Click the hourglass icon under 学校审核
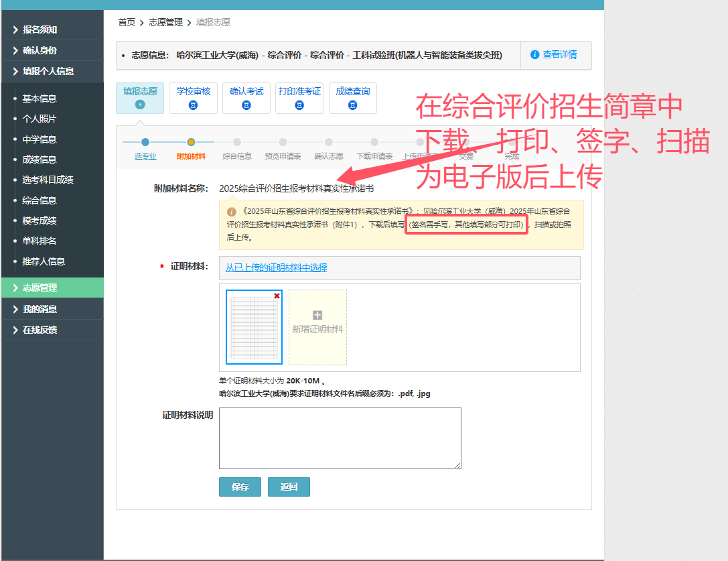Viewport: 728px width, 561px height. 194,105
